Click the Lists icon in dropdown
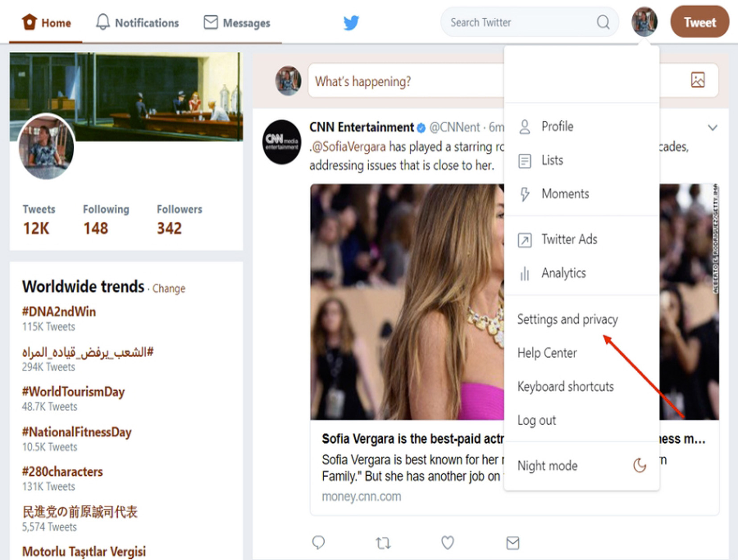The height and width of the screenshot is (560, 738). click(525, 161)
